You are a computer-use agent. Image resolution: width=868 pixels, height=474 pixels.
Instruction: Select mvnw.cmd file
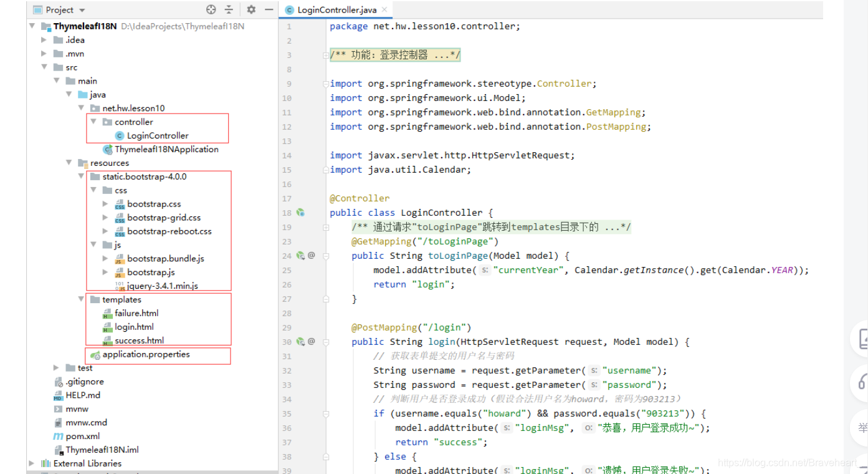click(x=80, y=423)
